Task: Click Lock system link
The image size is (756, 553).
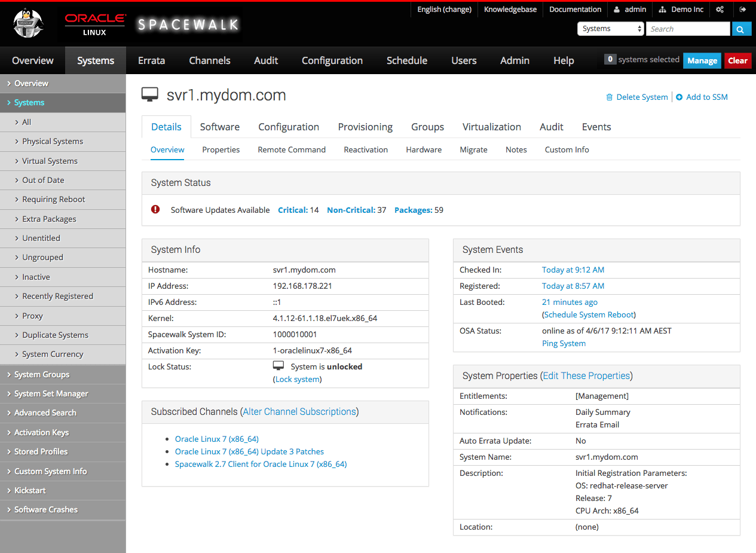Action: pyautogui.click(x=297, y=379)
